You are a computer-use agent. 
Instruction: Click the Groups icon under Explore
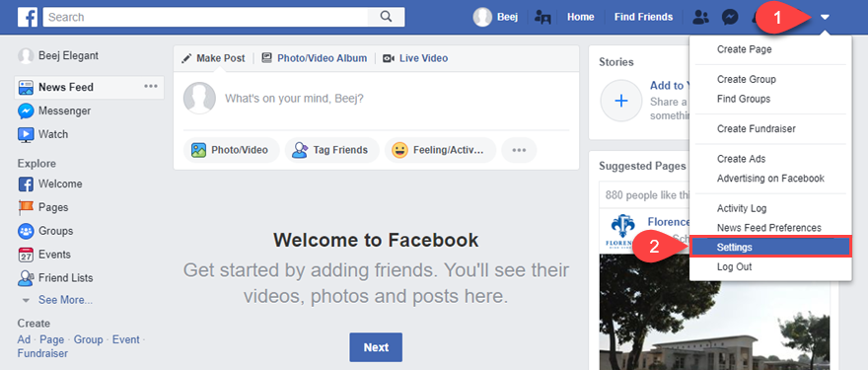pyautogui.click(x=26, y=231)
